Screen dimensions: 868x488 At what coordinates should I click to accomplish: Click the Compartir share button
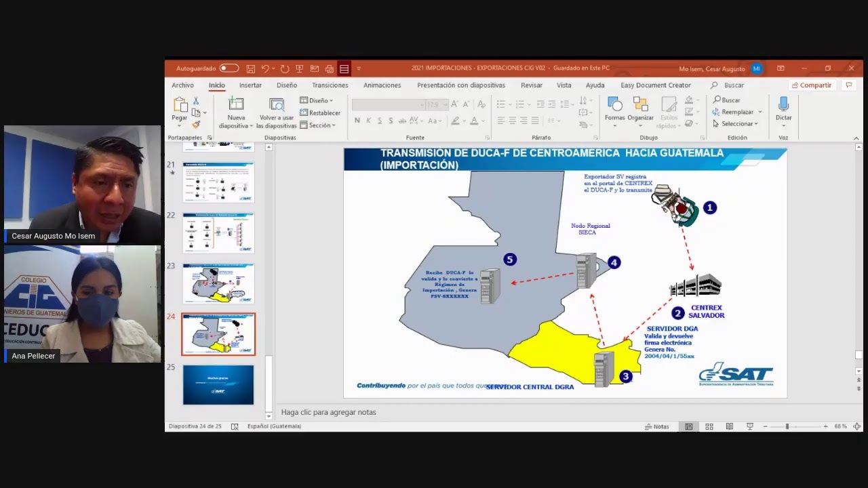tap(811, 85)
